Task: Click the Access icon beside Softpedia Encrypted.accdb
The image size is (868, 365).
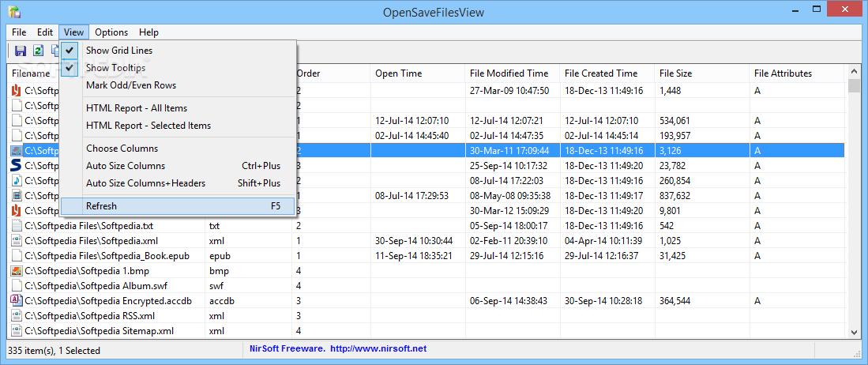Action: tap(16, 301)
